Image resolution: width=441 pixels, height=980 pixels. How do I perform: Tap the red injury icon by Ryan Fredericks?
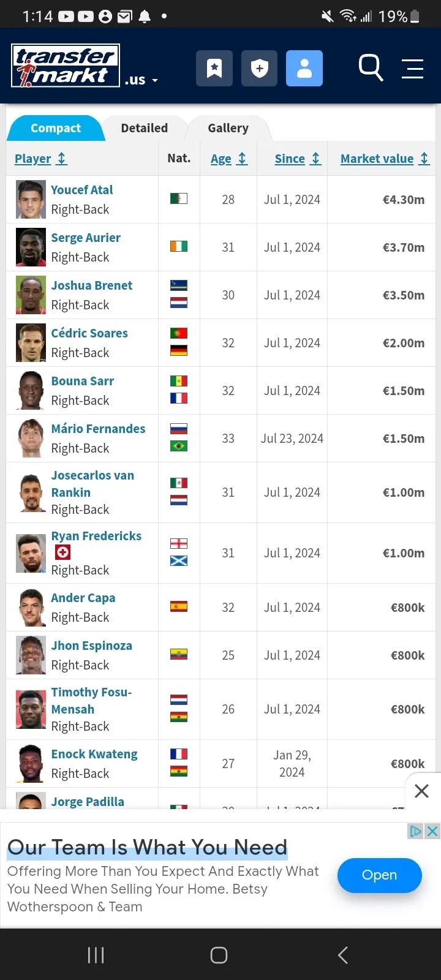pos(62,552)
